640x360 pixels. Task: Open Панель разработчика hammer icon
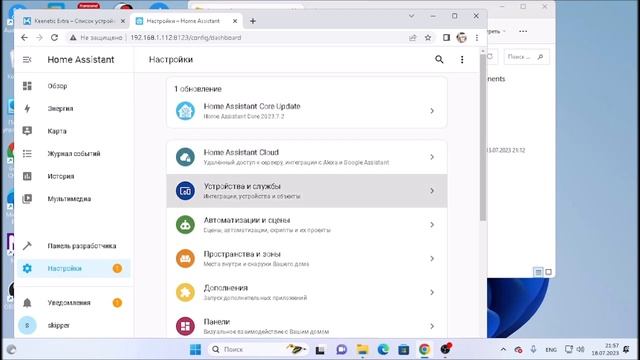tap(27, 246)
